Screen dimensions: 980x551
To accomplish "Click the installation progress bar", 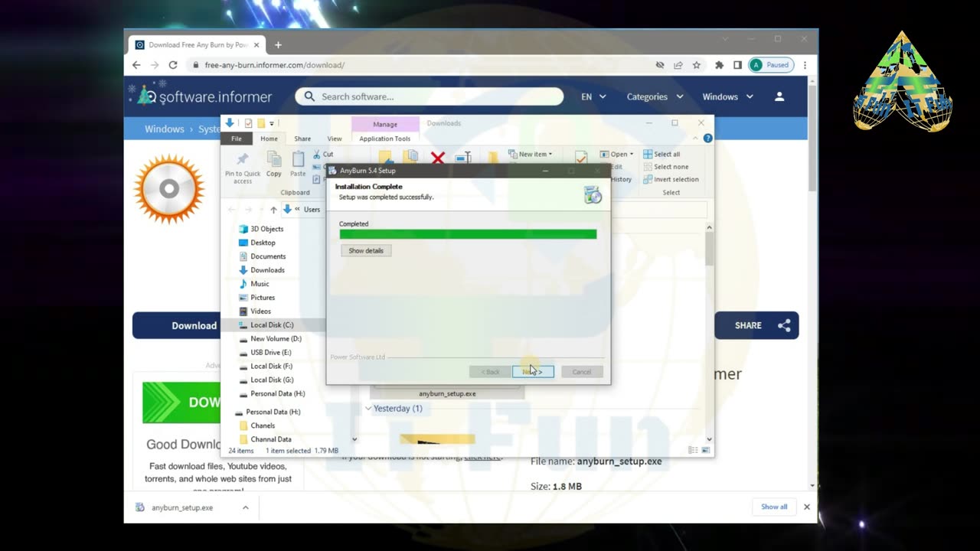I will pyautogui.click(x=468, y=234).
